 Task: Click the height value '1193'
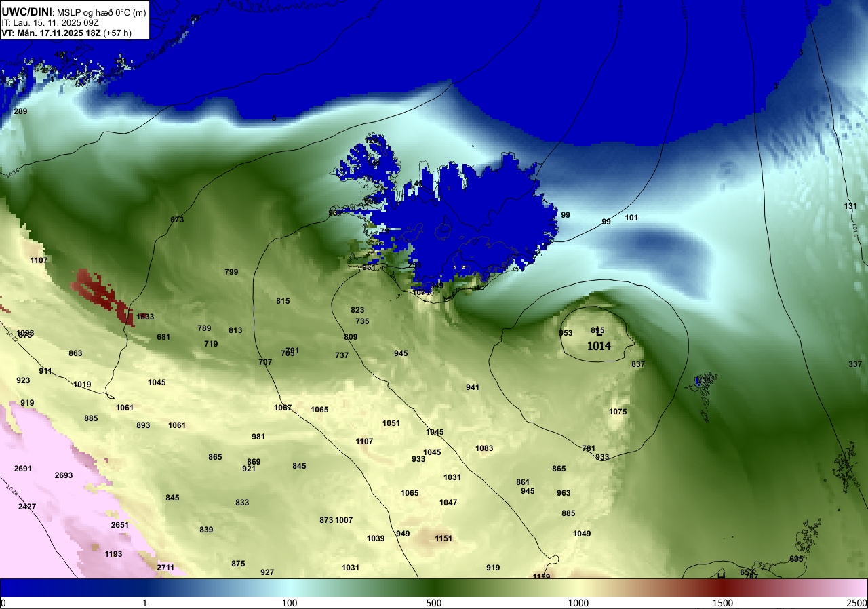[x=114, y=554]
